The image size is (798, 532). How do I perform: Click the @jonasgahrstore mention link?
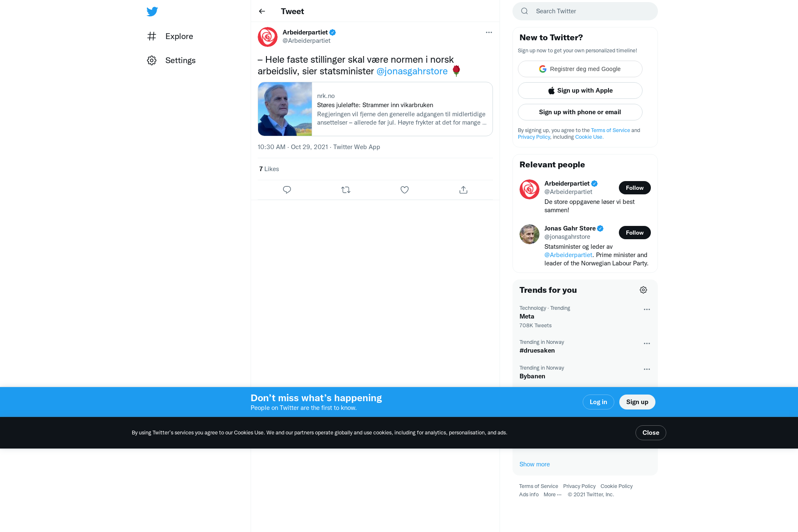(x=412, y=71)
